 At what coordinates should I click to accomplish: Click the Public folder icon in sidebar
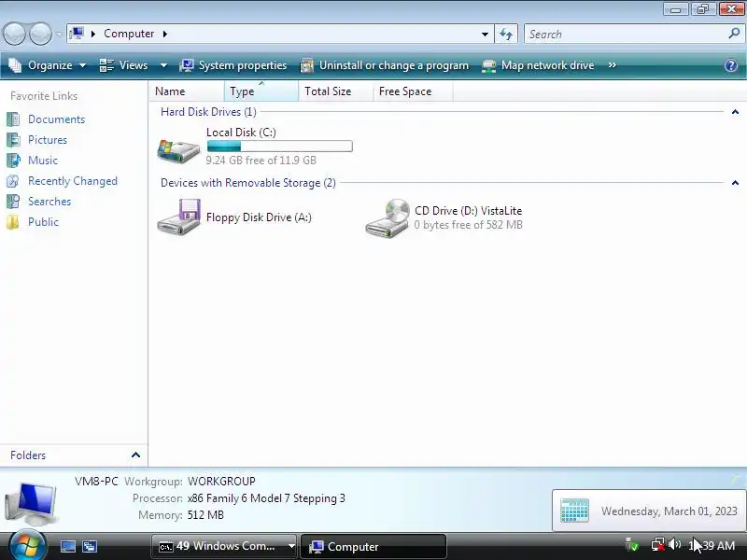[13, 222]
